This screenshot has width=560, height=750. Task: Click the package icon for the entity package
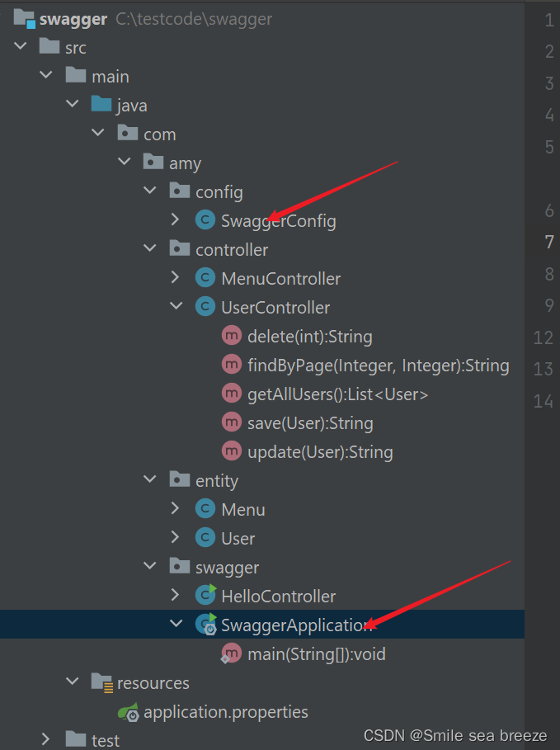[180, 479]
